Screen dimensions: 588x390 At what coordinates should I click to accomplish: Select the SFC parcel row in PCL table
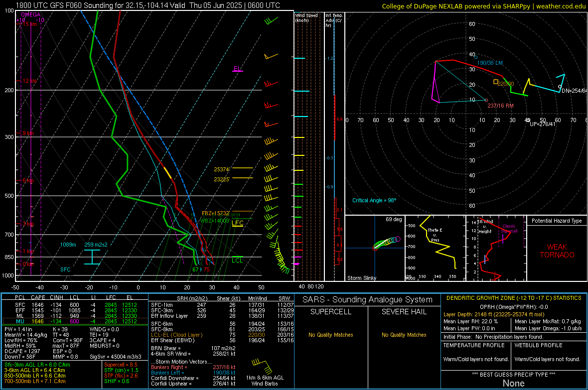(x=75, y=305)
